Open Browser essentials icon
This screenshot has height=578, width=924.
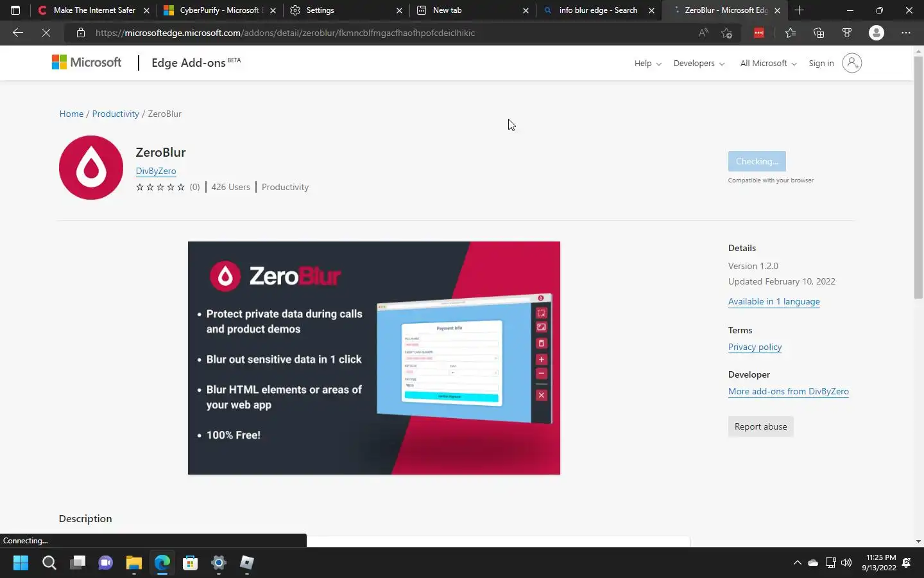[x=847, y=33]
